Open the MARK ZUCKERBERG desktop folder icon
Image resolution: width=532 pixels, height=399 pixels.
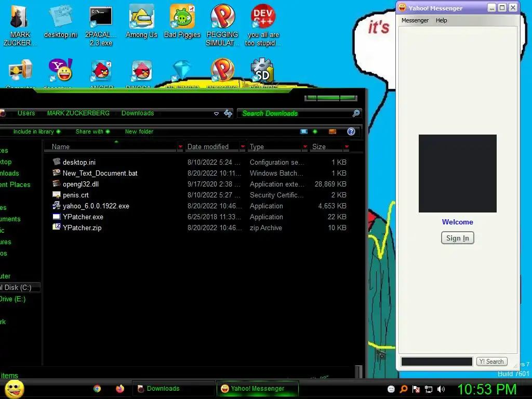tap(20, 25)
